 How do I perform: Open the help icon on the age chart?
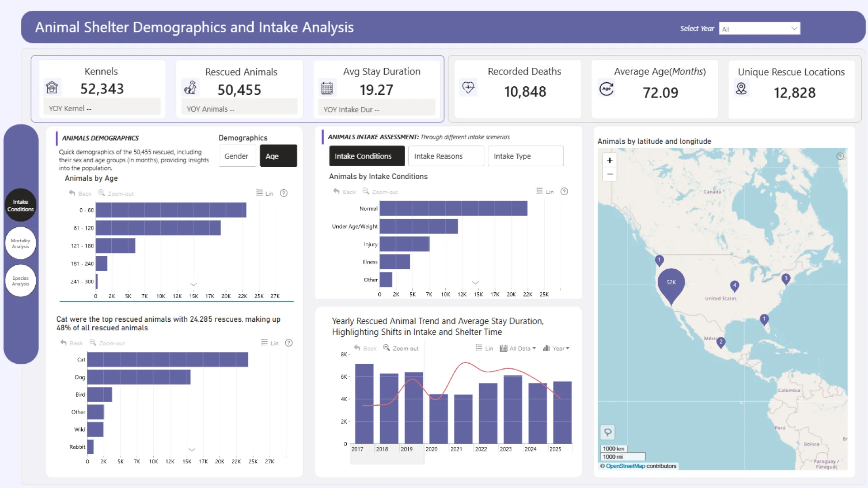pyautogui.click(x=283, y=193)
